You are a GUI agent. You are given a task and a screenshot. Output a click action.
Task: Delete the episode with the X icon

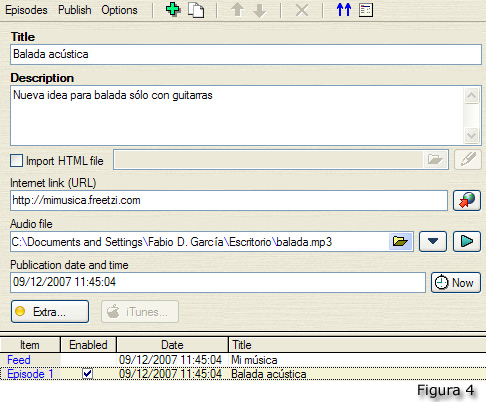[302, 10]
